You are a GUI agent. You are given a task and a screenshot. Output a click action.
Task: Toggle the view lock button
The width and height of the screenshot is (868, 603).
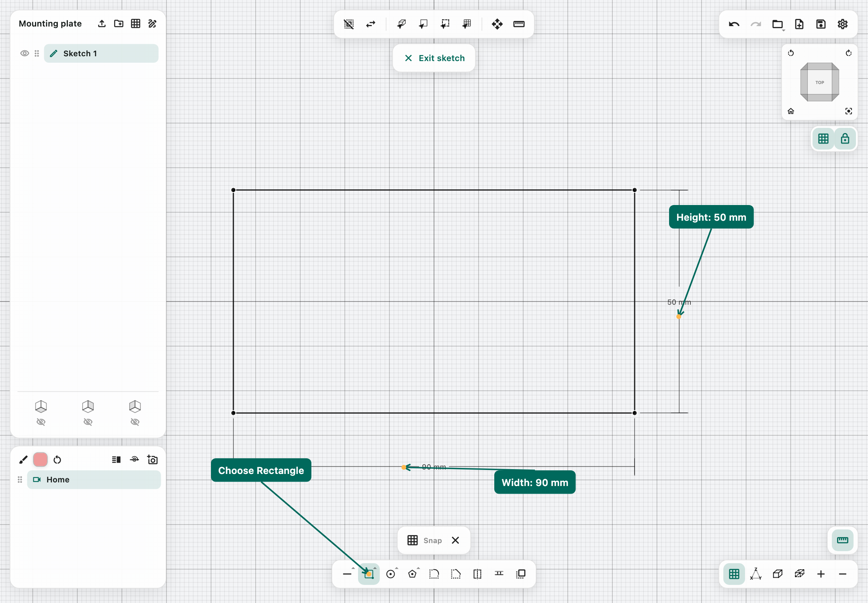click(x=845, y=139)
